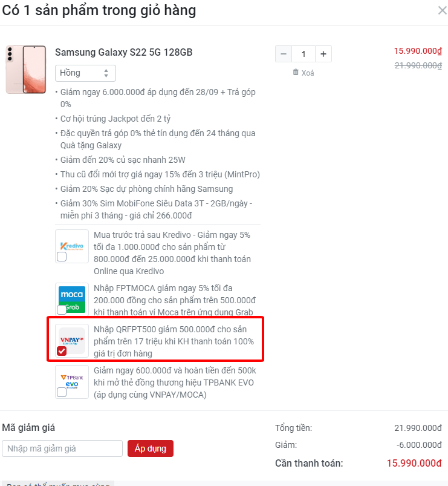Enable the Kredivo promotion checkbox
448x486 pixels.
click(x=62, y=257)
